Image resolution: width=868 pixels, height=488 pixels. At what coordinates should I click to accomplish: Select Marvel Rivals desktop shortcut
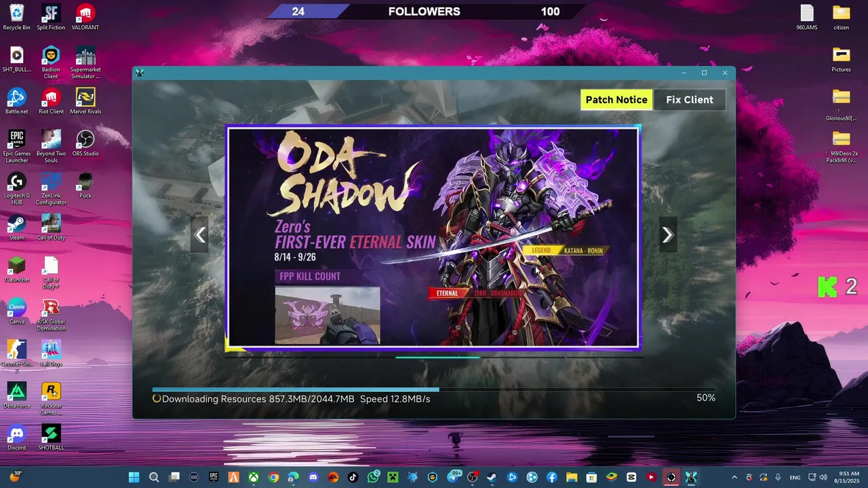point(85,101)
